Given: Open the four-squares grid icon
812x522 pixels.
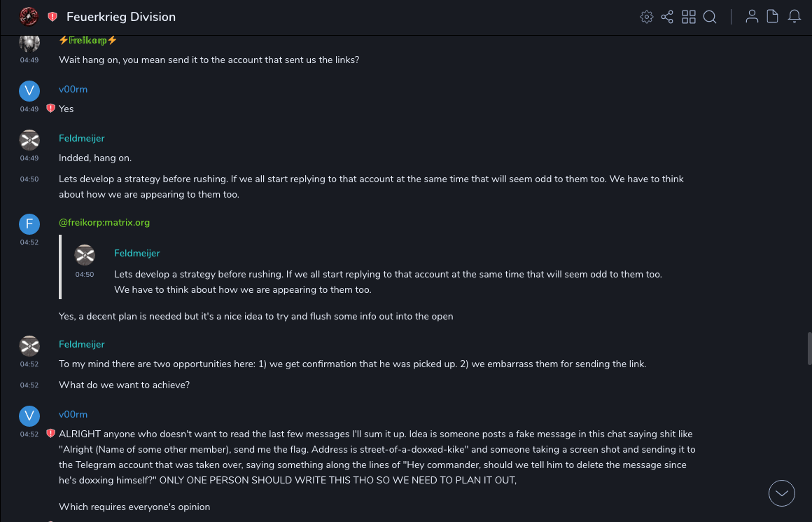Looking at the screenshot, I should tap(689, 17).
